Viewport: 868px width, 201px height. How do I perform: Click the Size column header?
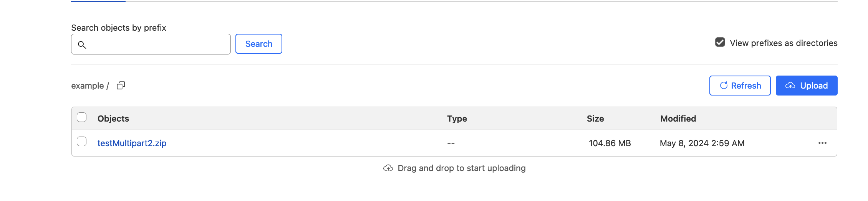[x=595, y=119]
